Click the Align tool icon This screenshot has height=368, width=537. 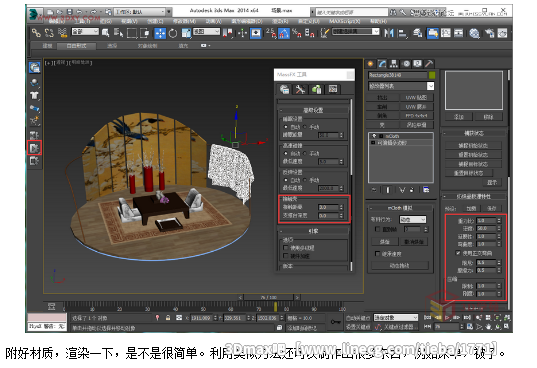coord(402,33)
